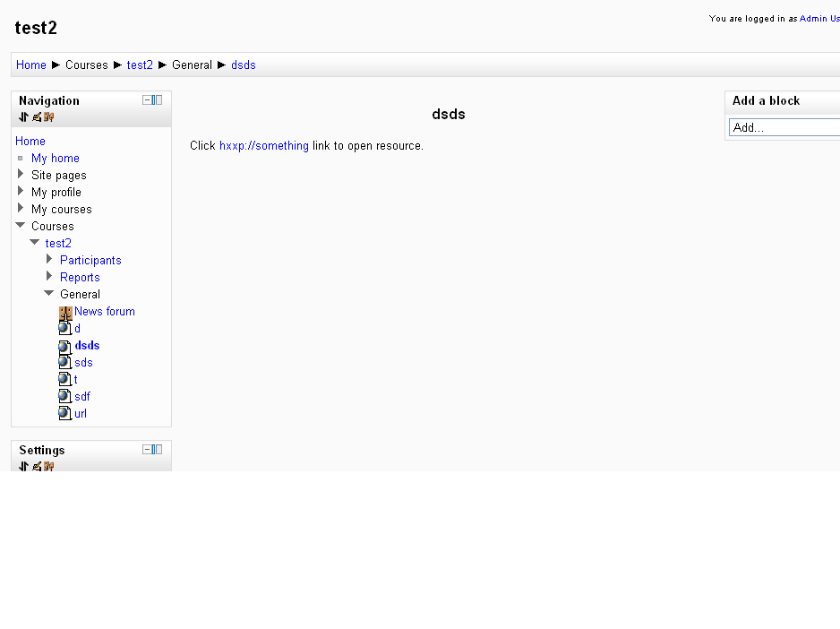Expand the Site pages node

pyautogui.click(x=21, y=174)
